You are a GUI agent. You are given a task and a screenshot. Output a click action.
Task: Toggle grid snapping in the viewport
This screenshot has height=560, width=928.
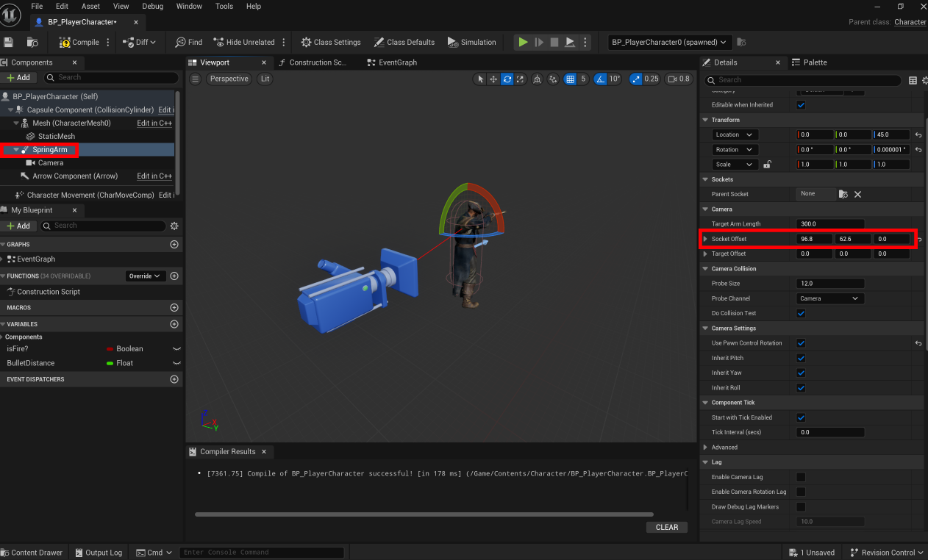point(570,79)
